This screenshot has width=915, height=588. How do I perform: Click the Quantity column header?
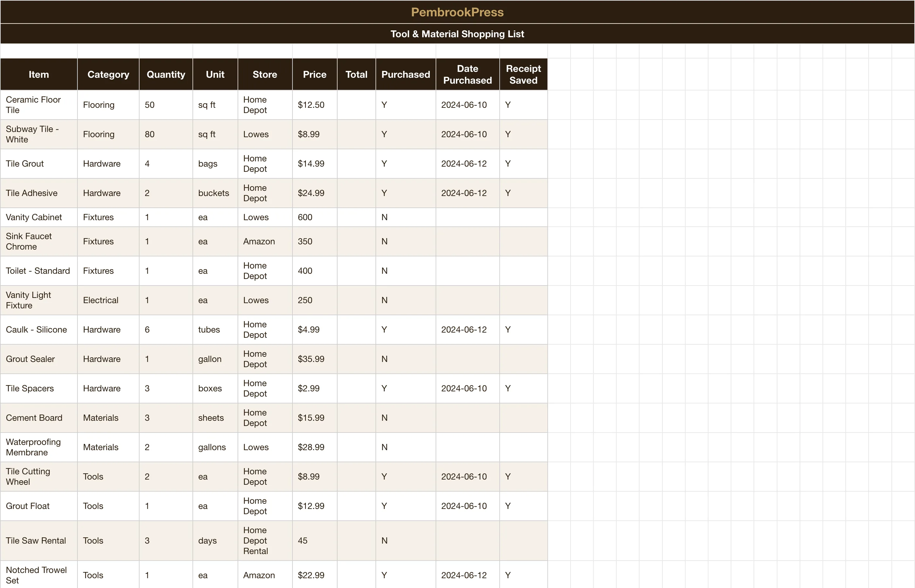(166, 74)
